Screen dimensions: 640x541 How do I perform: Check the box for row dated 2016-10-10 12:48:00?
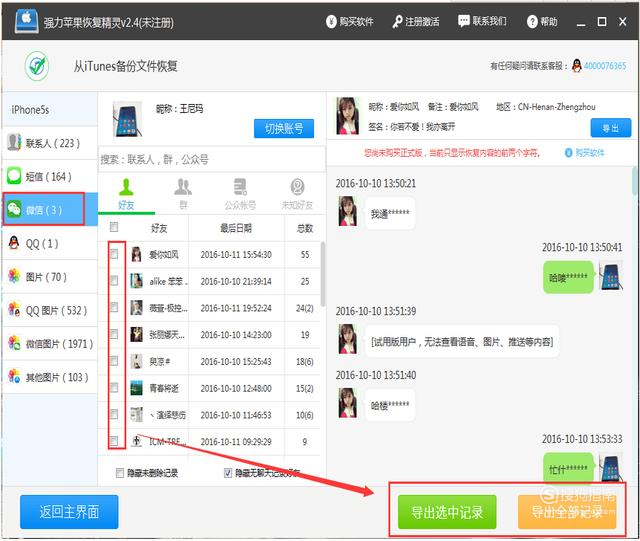point(114,387)
